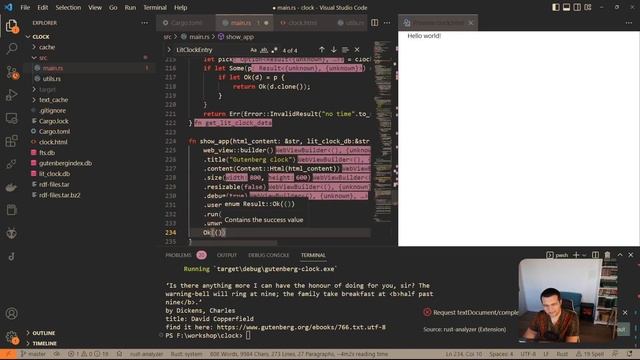Open the alien-face extension view icon
The width and height of the screenshot is (640, 360).
click(x=11, y=233)
